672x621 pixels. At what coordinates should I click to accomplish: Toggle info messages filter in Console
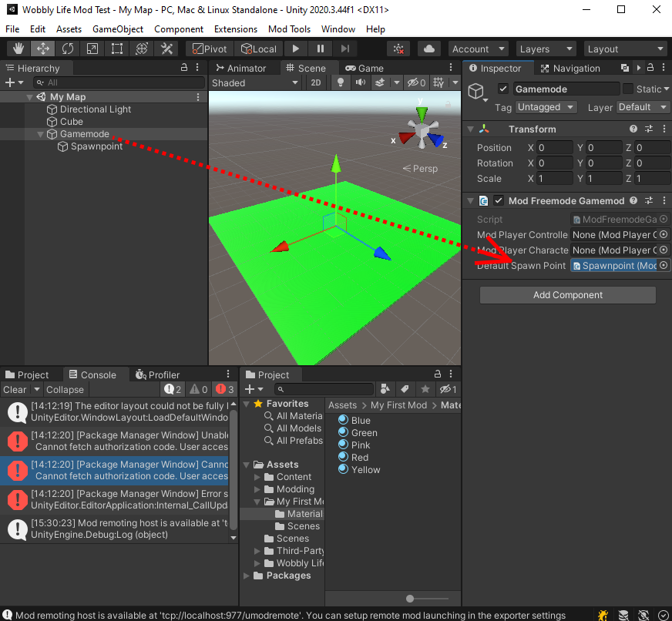click(x=173, y=389)
